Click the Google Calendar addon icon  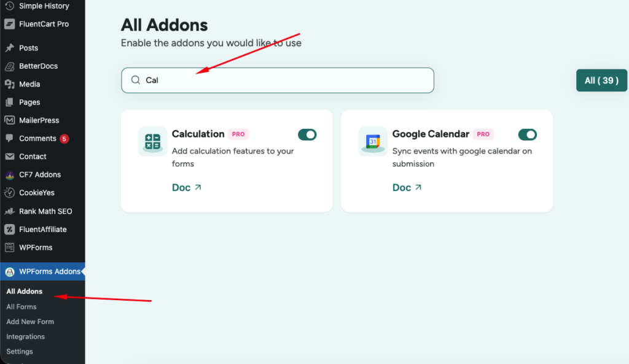[x=373, y=142]
